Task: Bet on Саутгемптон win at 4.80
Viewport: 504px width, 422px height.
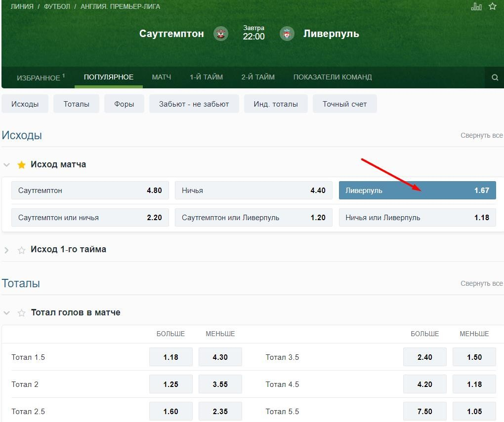Action: (90, 191)
